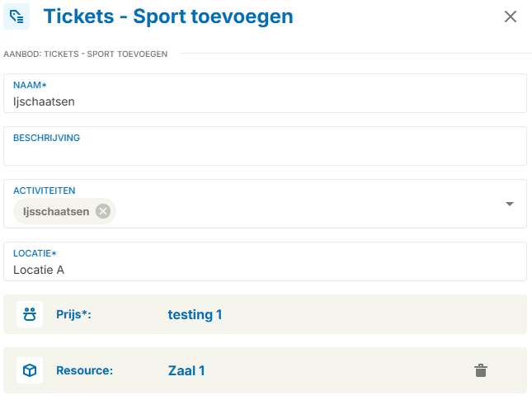
Task: Edit the Locatie field value
Action: (264, 269)
